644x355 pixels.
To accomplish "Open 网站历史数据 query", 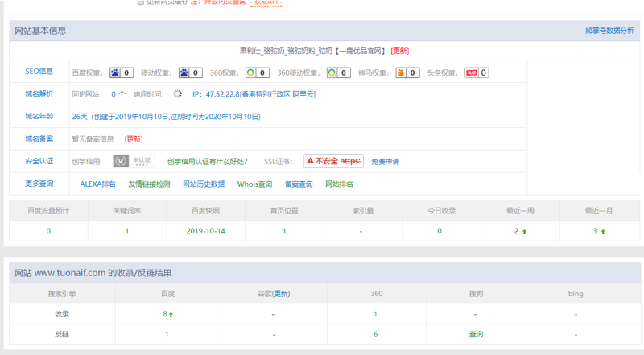I will [x=204, y=184].
